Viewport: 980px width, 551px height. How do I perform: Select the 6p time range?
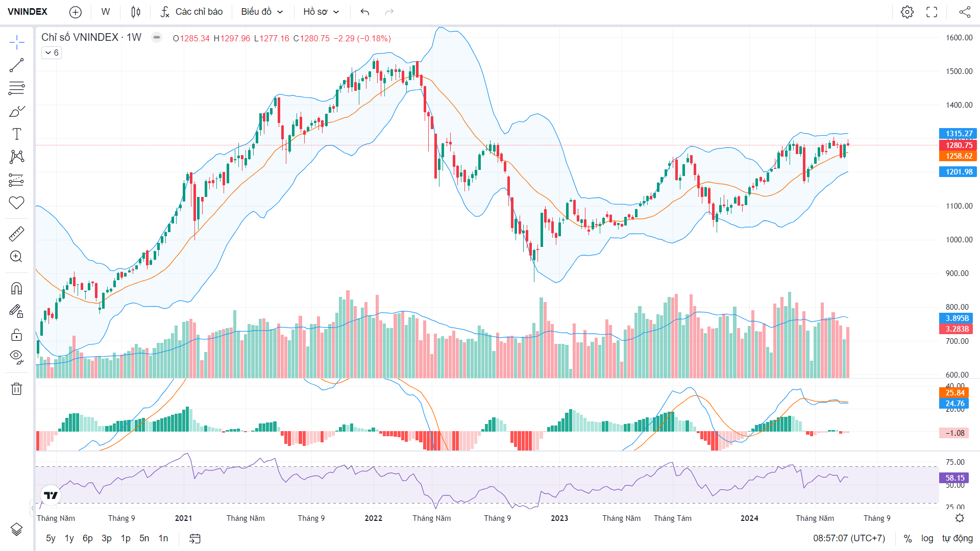point(88,538)
